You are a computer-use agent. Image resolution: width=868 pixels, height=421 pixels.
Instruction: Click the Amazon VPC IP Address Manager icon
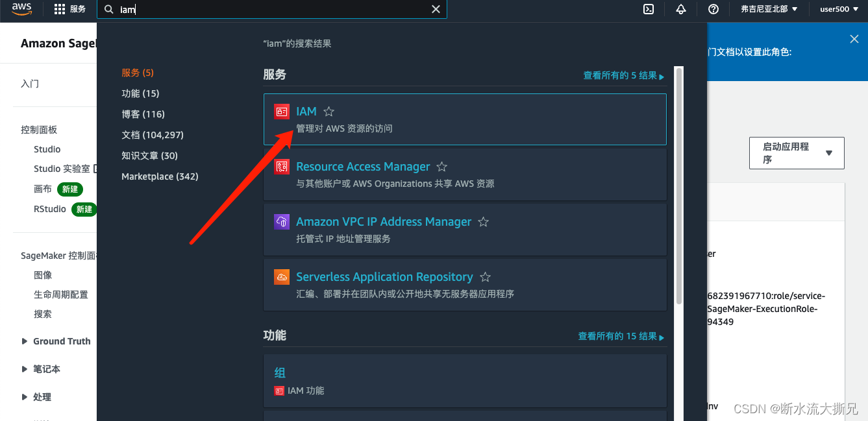pos(282,222)
